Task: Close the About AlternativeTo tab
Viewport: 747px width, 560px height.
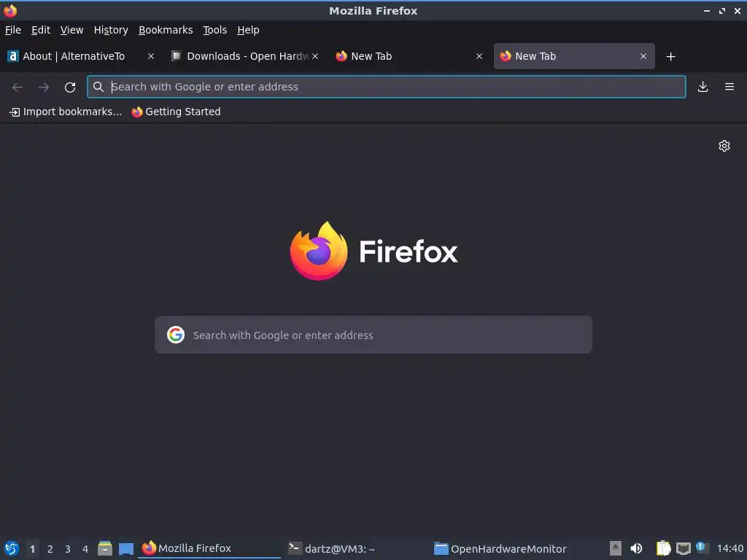Action: click(151, 56)
